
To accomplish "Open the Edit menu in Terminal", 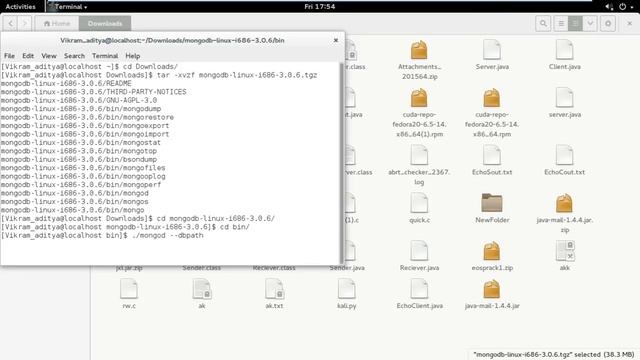I will click(28, 56).
